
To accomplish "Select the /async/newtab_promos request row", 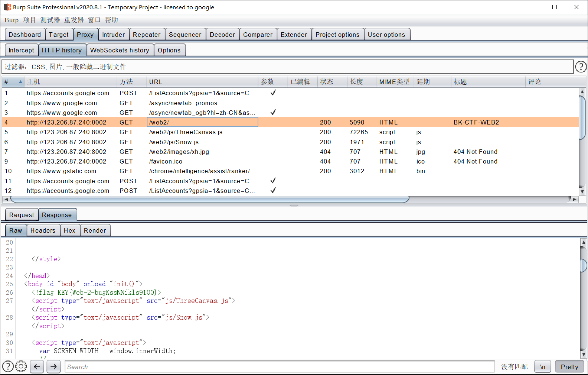I will (290, 103).
